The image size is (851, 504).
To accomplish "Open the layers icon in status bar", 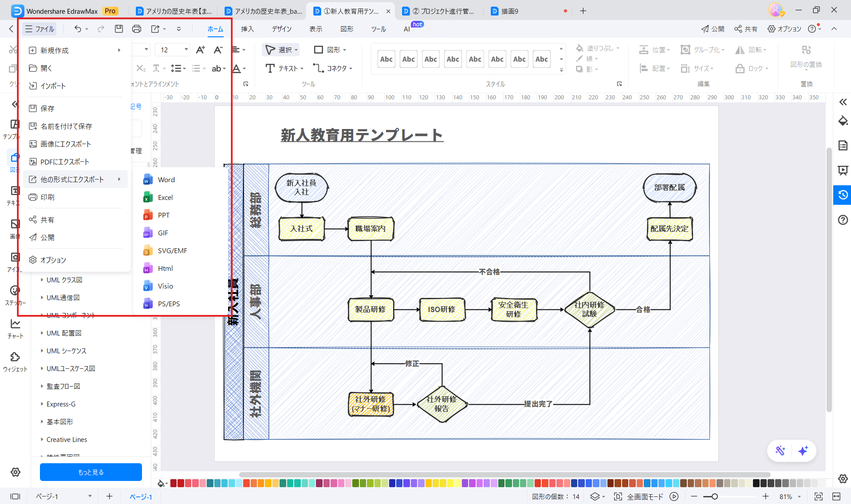I will click(595, 496).
